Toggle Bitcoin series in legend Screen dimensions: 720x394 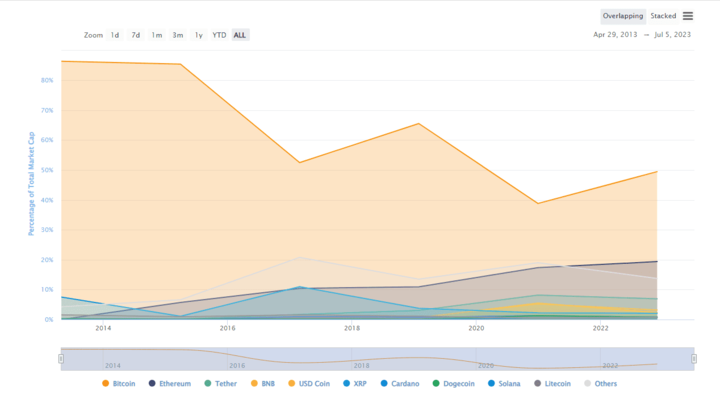pos(118,383)
